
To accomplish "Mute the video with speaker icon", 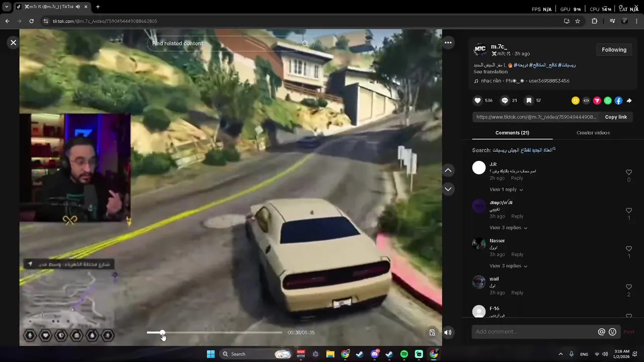I will click(448, 332).
